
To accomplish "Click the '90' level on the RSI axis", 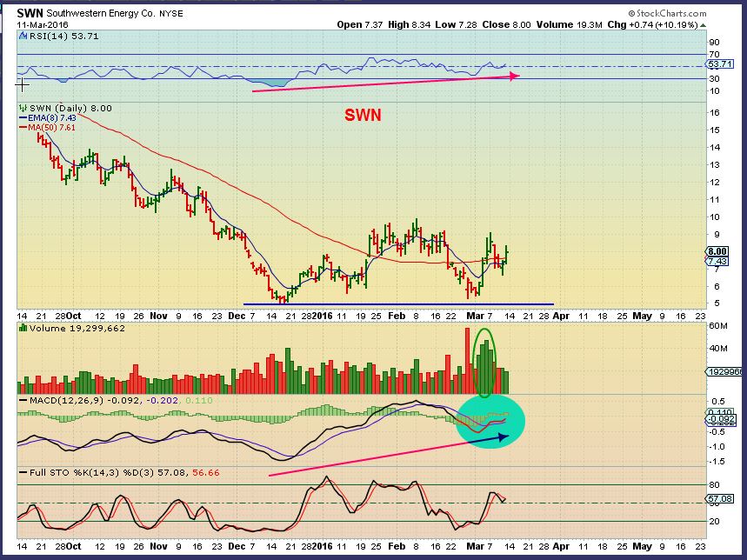I will 714,43.
